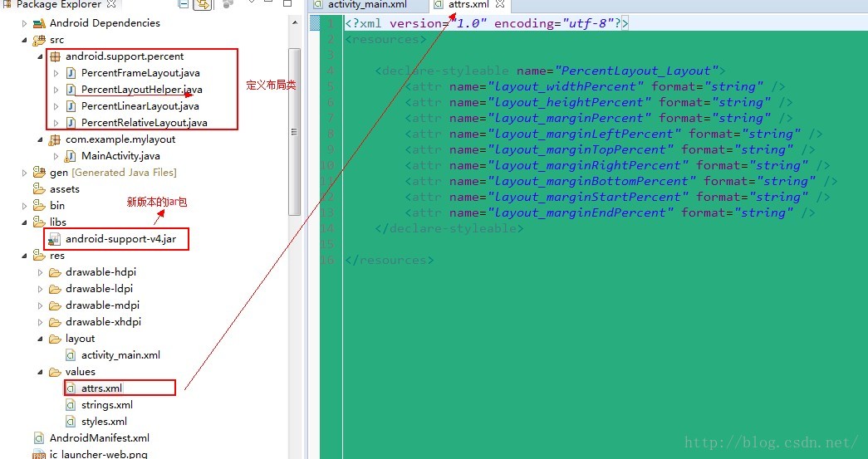The image size is (868, 459).
Task: Collapse the com.example.mylayout package
Action: [40, 139]
